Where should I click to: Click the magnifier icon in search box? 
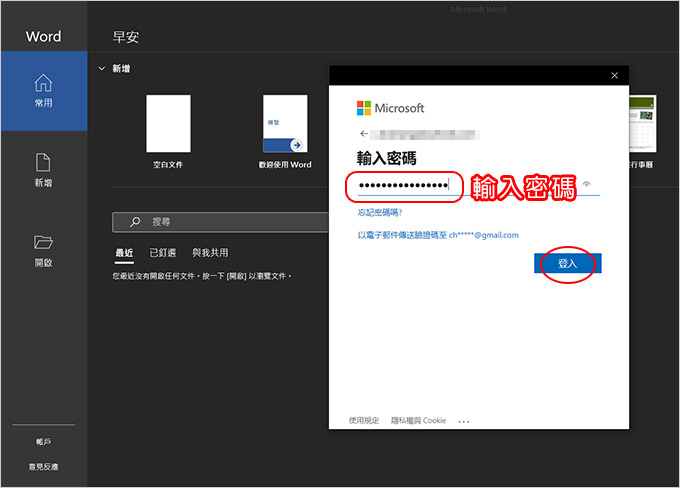[x=135, y=222]
